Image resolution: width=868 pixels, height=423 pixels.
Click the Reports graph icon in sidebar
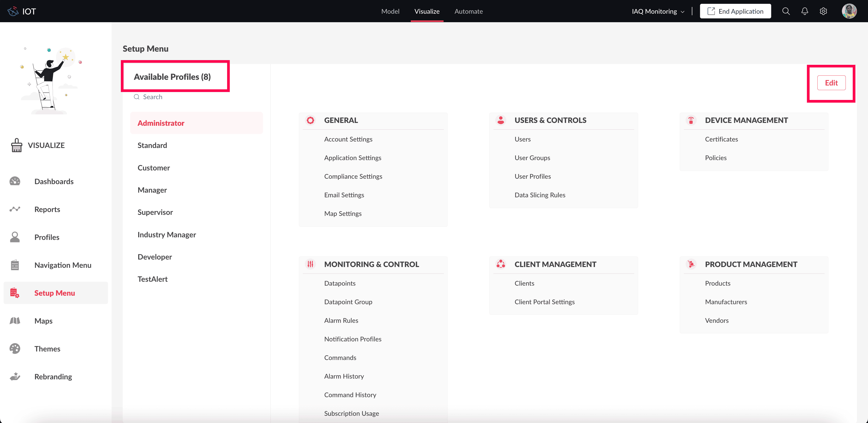pos(15,209)
